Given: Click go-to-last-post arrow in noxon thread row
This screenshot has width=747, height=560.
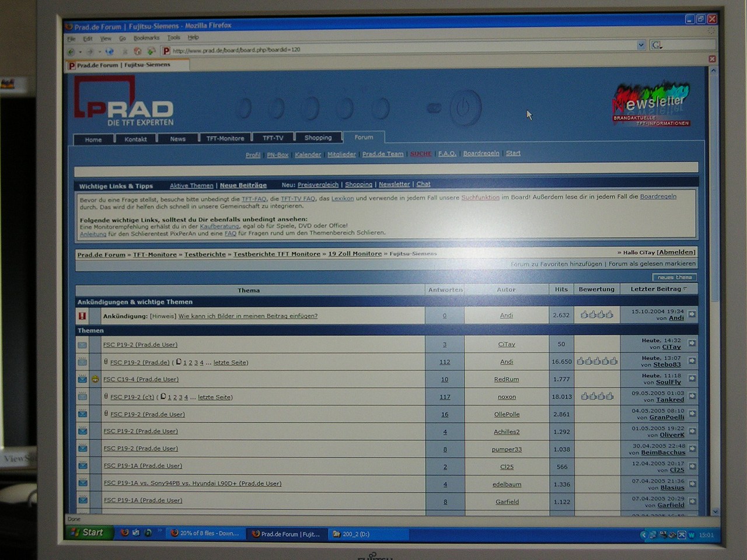Looking at the screenshot, I should pos(692,396).
